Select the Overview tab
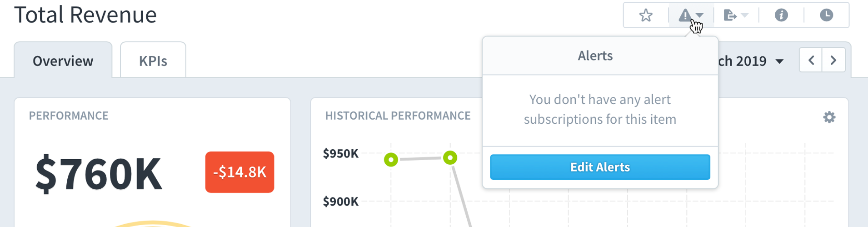 click(x=63, y=60)
